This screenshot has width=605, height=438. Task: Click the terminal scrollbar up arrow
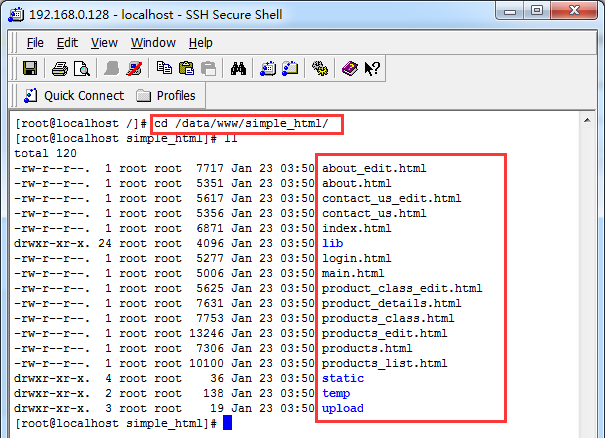tap(587, 120)
